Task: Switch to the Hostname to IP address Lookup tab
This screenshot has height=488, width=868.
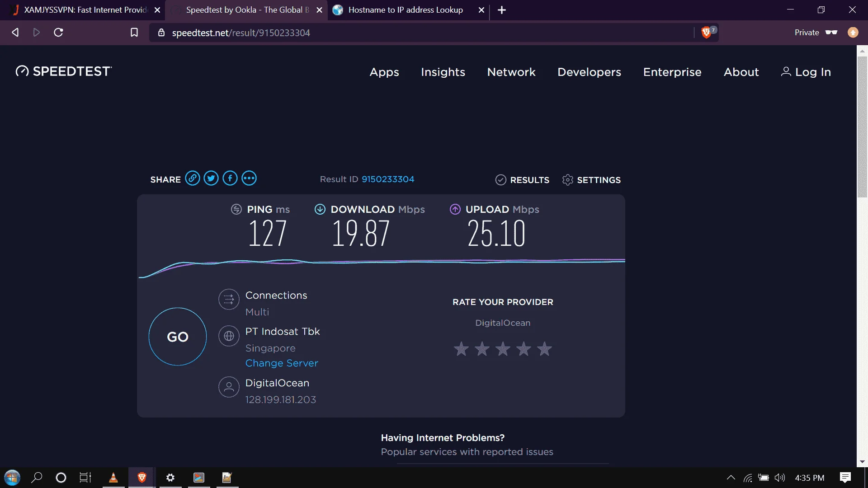Action: (405, 10)
